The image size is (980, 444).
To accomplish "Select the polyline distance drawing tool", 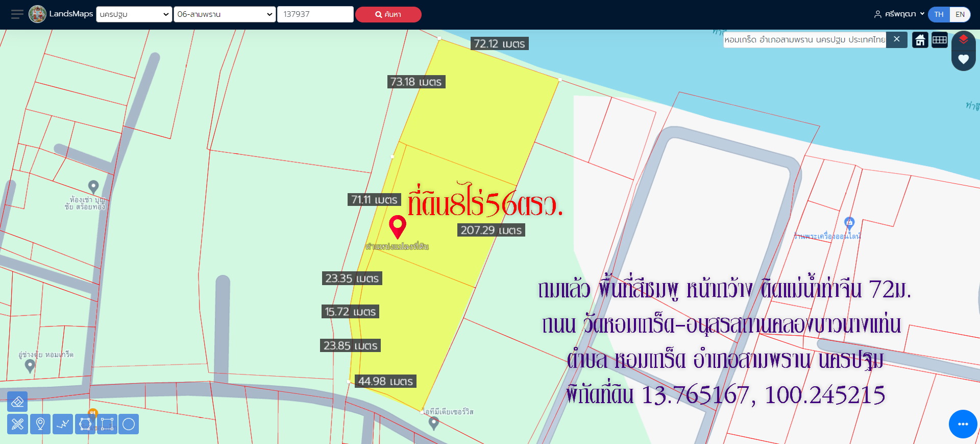I will pos(63,424).
